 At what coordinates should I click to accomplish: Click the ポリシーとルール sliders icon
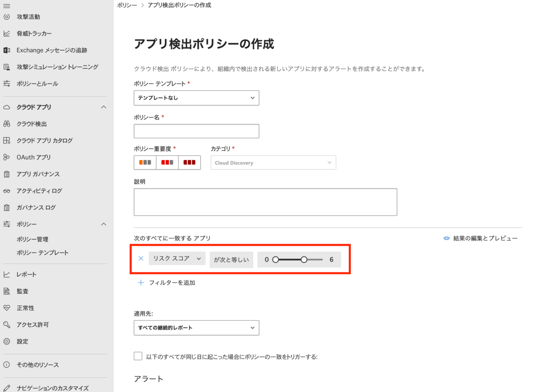(x=6, y=84)
